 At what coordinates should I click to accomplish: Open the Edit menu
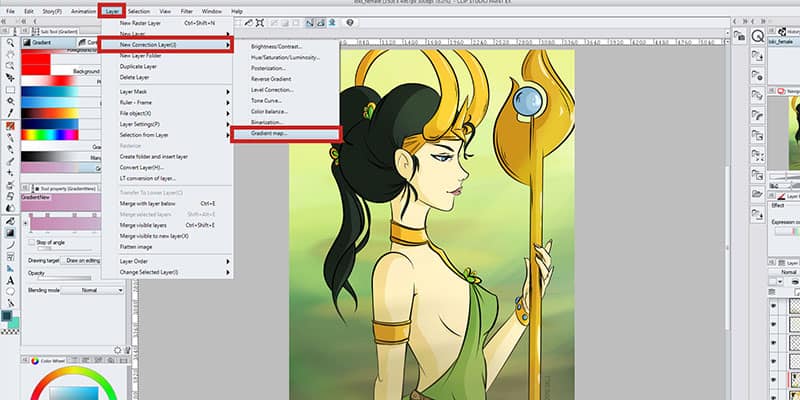click(29, 11)
